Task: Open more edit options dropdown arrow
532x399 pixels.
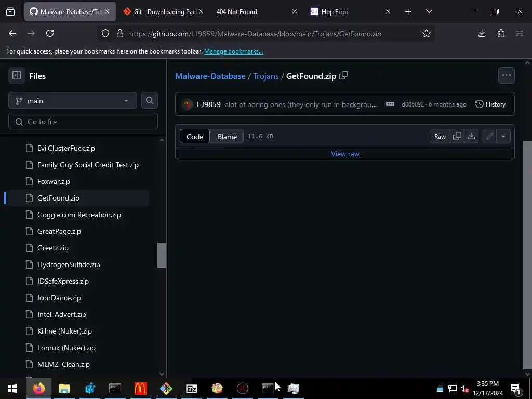Action: coord(503,137)
